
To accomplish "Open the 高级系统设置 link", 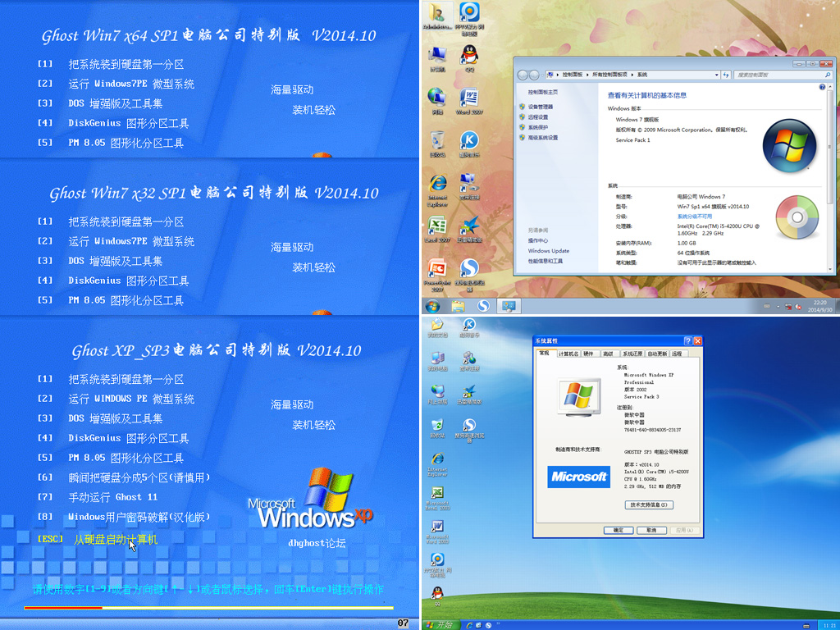I will [x=543, y=138].
